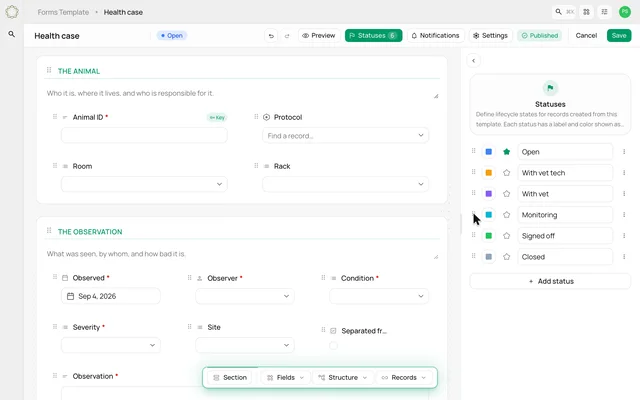Set With vet tech as default status
The width and height of the screenshot is (640, 400).
point(507,173)
